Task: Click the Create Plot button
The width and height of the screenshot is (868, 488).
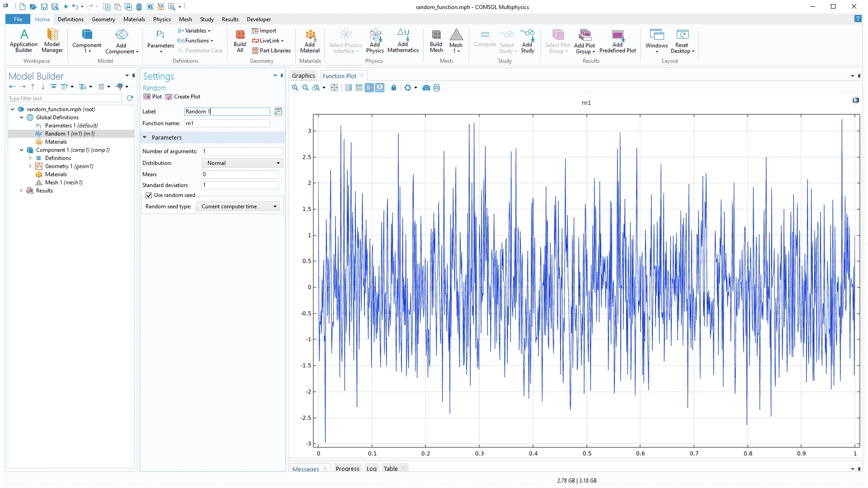Action: (x=183, y=97)
